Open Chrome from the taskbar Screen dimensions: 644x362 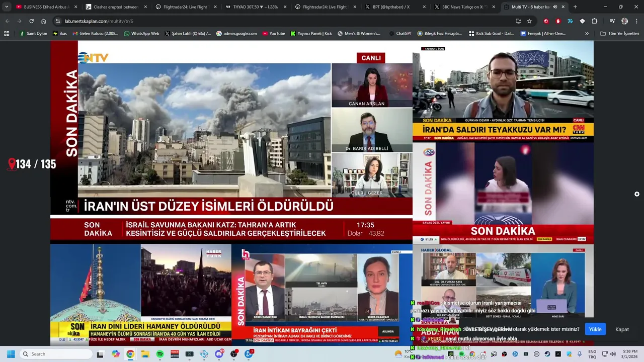point(130,354)
